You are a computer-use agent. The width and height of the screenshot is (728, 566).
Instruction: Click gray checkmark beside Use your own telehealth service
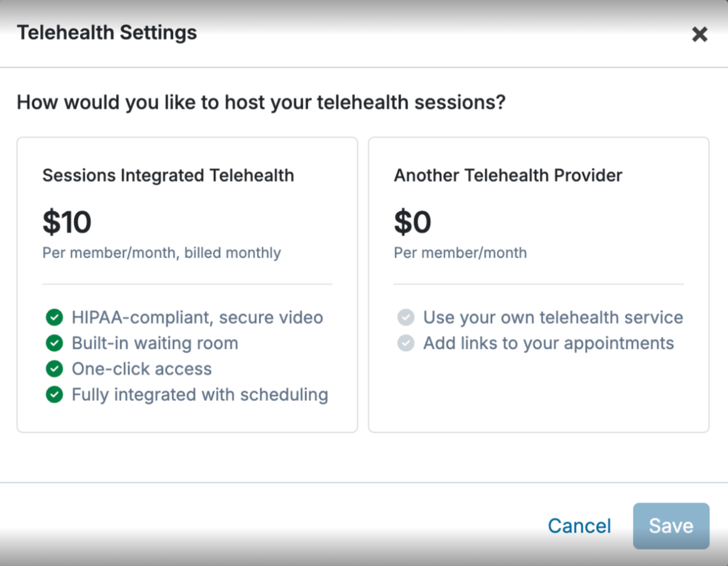[405, 318]
